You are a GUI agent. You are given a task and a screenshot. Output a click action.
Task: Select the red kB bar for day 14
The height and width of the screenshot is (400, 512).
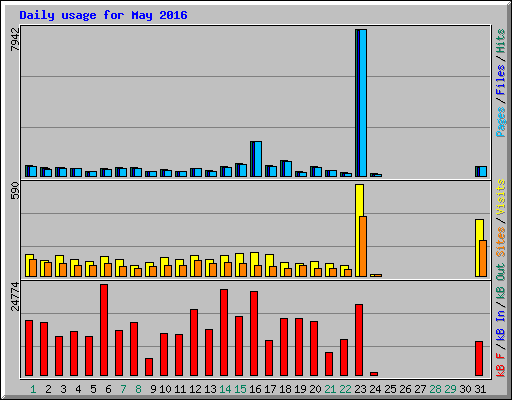224,333
